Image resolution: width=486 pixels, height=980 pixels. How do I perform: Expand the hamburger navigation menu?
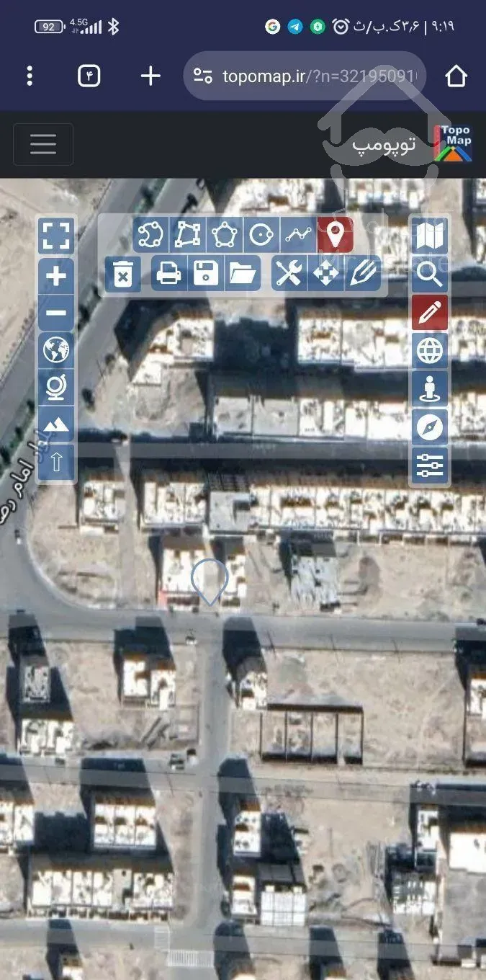click(x=43, y=144)
